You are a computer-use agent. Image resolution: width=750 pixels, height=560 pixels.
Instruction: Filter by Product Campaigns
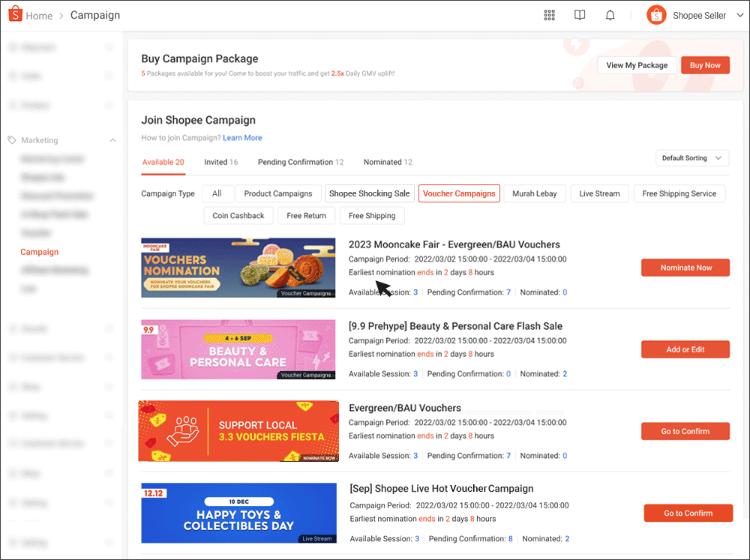278,193
